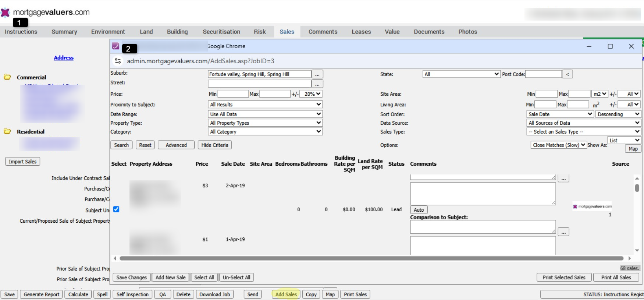Open the Sort Order Sale Date dropdown
644x300 pixels.
pos(560,114)
